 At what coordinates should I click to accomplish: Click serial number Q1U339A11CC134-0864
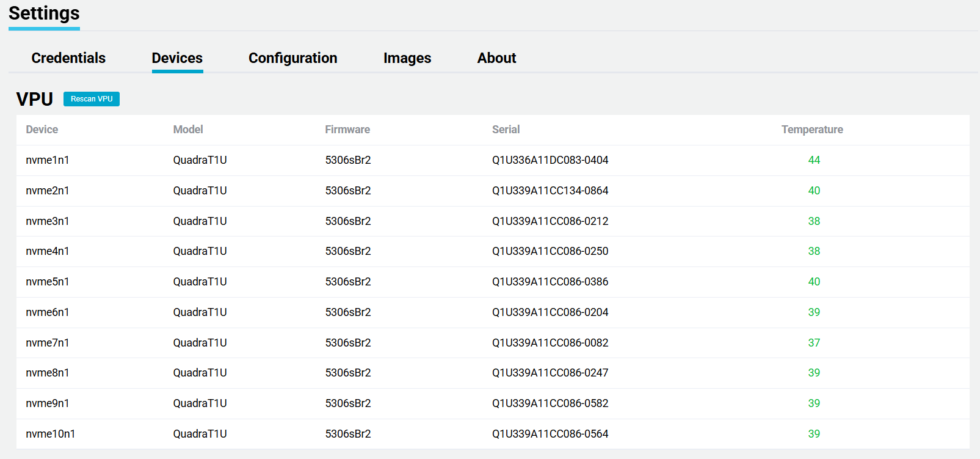point(550,191)
